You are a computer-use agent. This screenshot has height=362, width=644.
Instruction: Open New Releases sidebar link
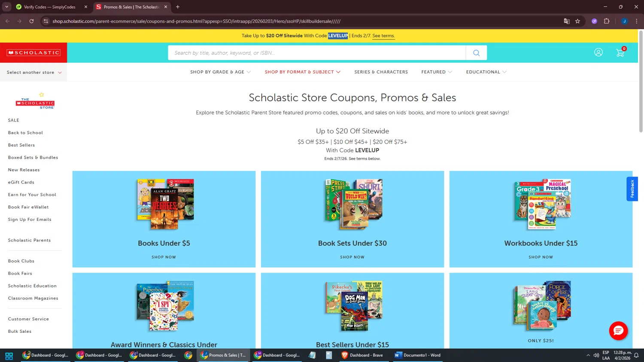[x=24, y=170]
